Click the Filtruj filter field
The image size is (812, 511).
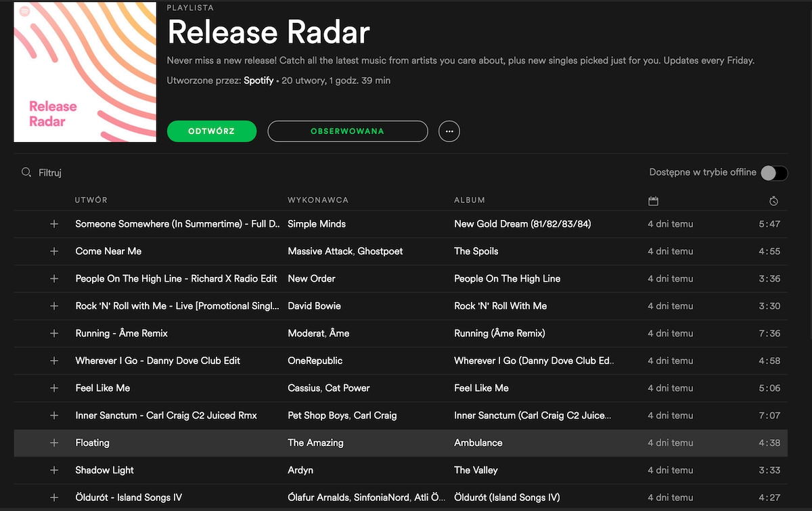(50, 173)
